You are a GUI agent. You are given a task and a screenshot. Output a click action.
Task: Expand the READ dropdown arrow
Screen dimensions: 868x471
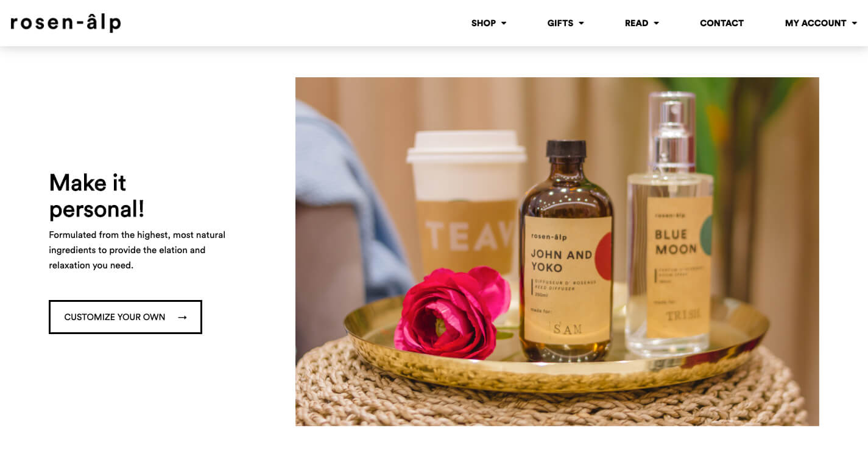pos(656,23)
